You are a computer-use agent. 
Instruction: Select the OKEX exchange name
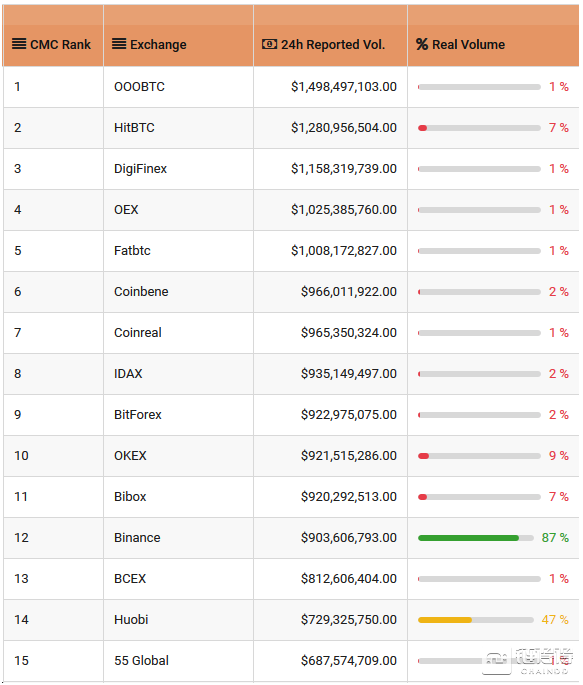point(130,456)
